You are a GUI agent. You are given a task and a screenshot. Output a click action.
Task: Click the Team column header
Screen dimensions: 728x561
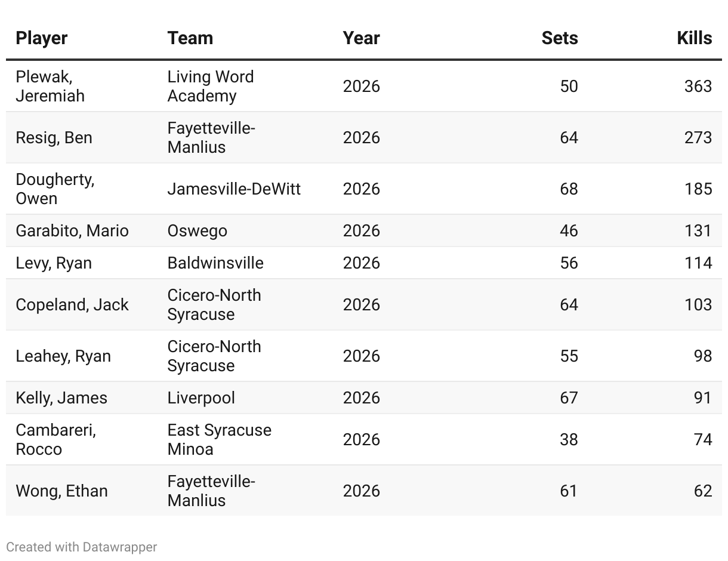[190, 38]
